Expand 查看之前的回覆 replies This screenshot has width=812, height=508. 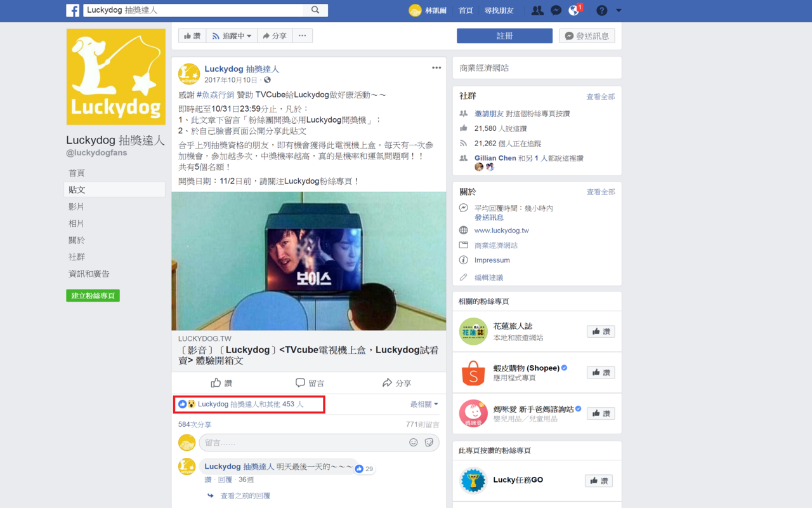245,496
